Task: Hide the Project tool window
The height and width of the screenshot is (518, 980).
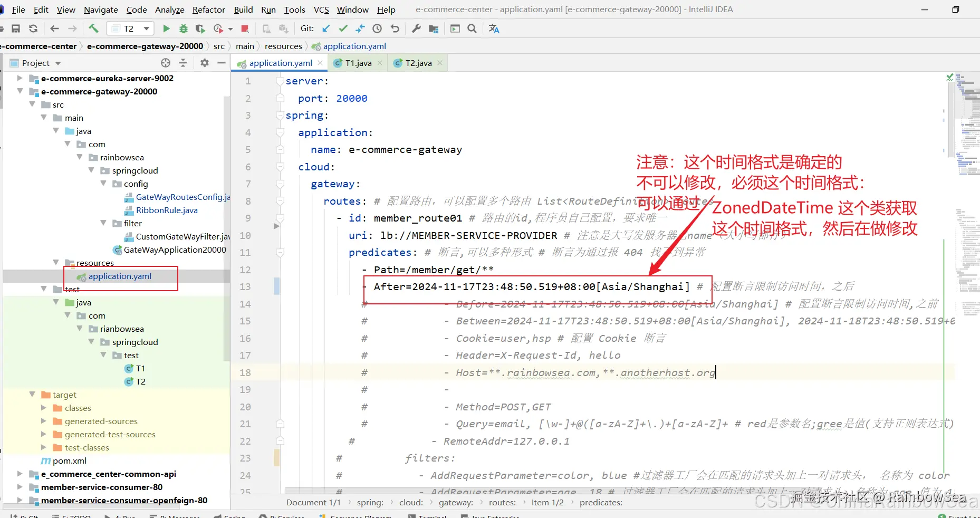Action: click(222, 63)
